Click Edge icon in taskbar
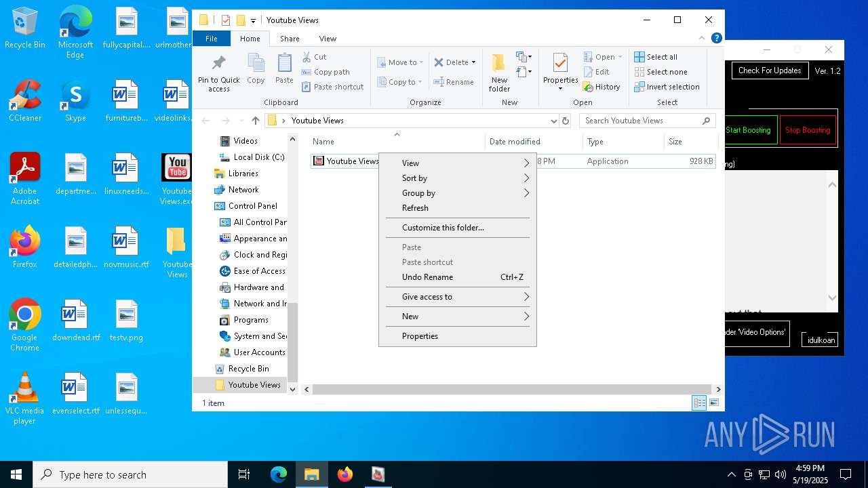 tap(279, 474)
